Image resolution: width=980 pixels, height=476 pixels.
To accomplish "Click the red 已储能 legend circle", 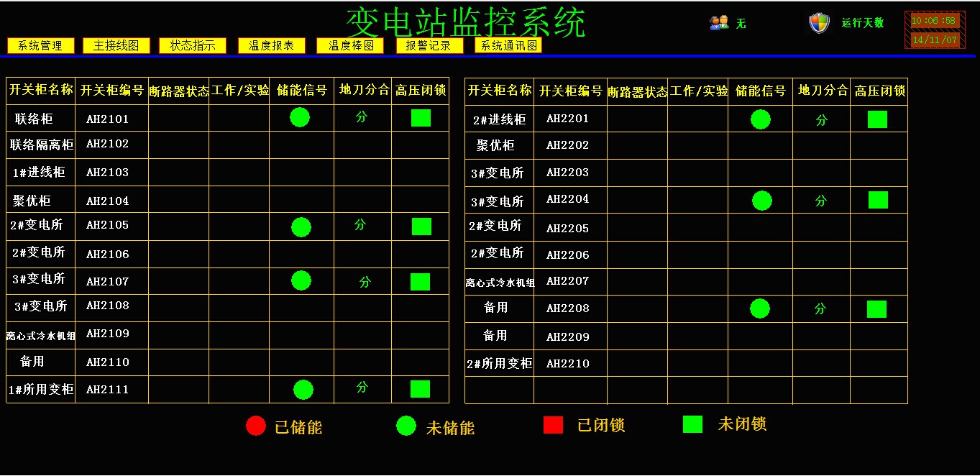I will [256, 426].
